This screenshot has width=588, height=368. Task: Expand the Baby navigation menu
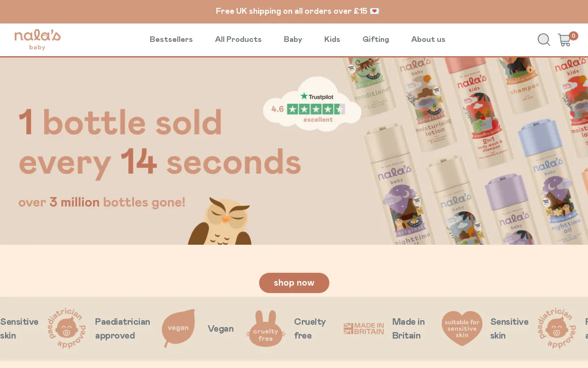coord(293,40)
